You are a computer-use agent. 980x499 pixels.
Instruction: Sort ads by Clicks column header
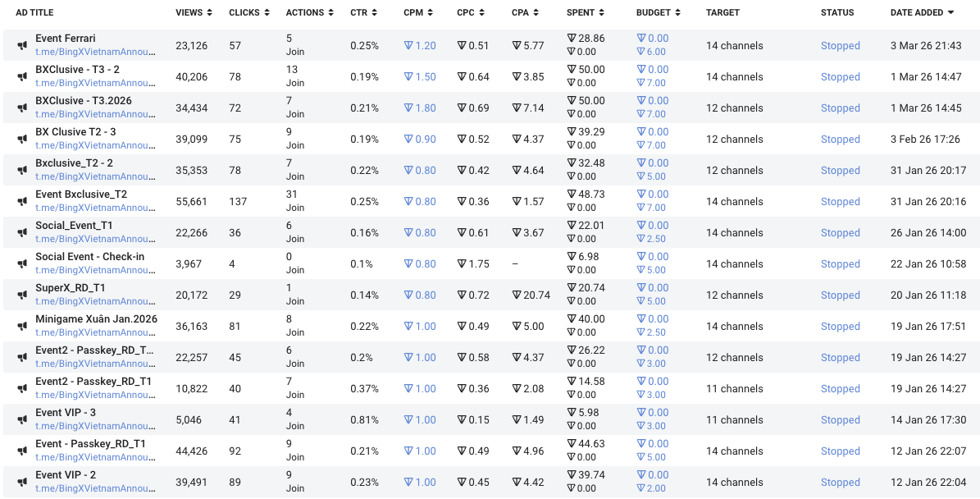pyautogui.click(x=249, y=12)
